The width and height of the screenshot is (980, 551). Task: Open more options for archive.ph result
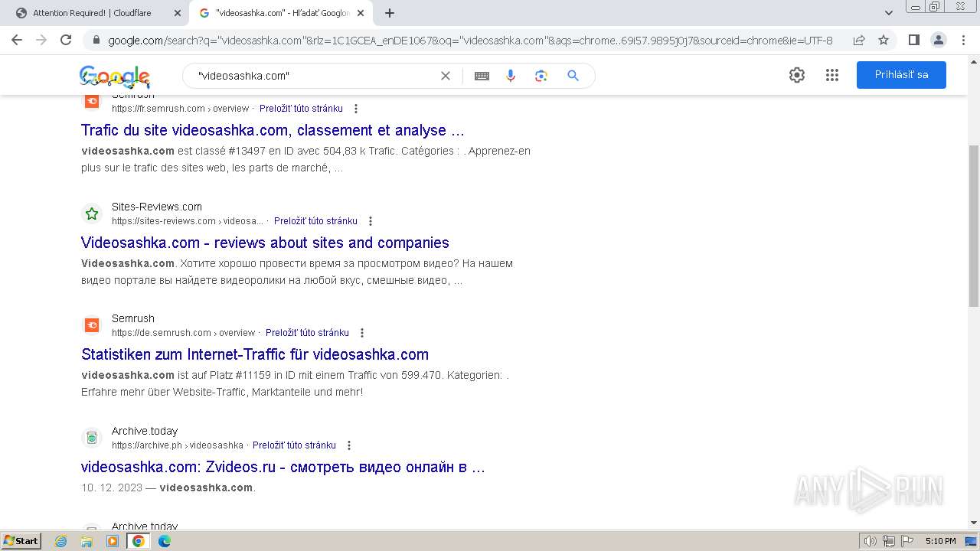click(x=349, y=445)
